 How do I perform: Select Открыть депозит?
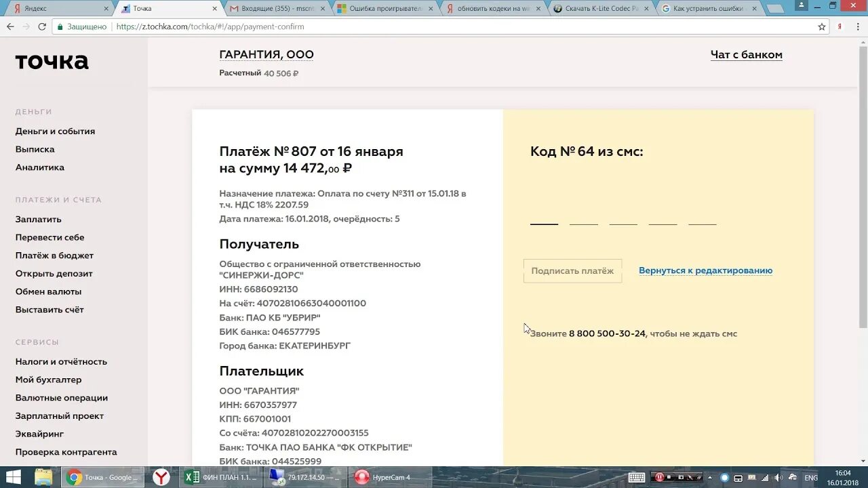[54, 274]
